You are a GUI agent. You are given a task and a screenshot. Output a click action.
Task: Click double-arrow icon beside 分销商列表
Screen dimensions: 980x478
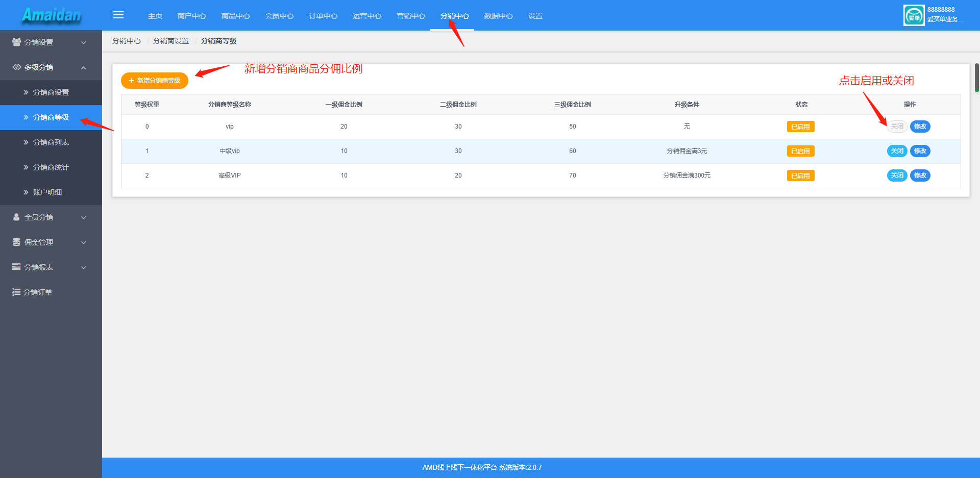pyautogui.click(x=26, y=142)
